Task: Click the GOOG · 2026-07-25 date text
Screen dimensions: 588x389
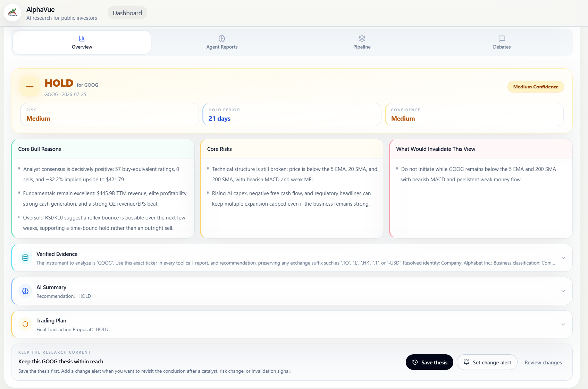Action: (65, 94)
